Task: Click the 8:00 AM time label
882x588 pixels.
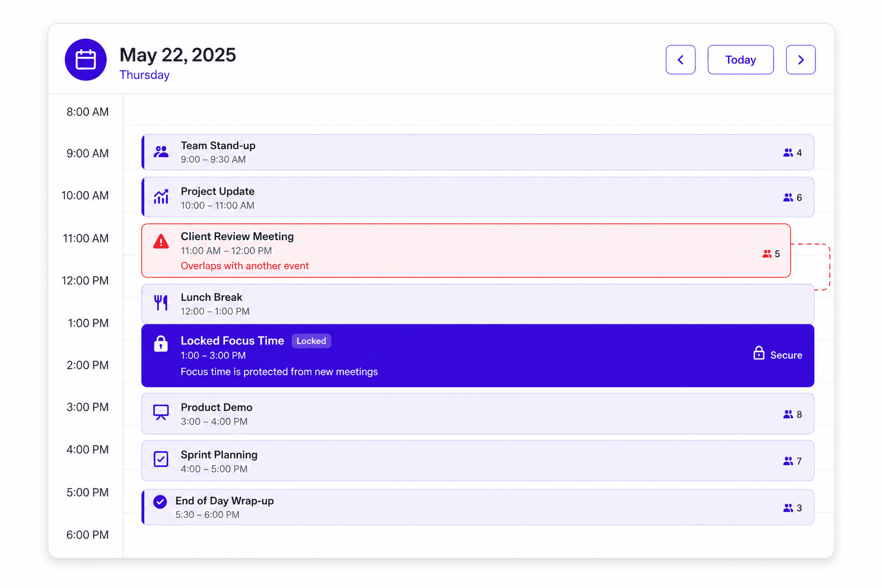Action: (x=87, y=112)
